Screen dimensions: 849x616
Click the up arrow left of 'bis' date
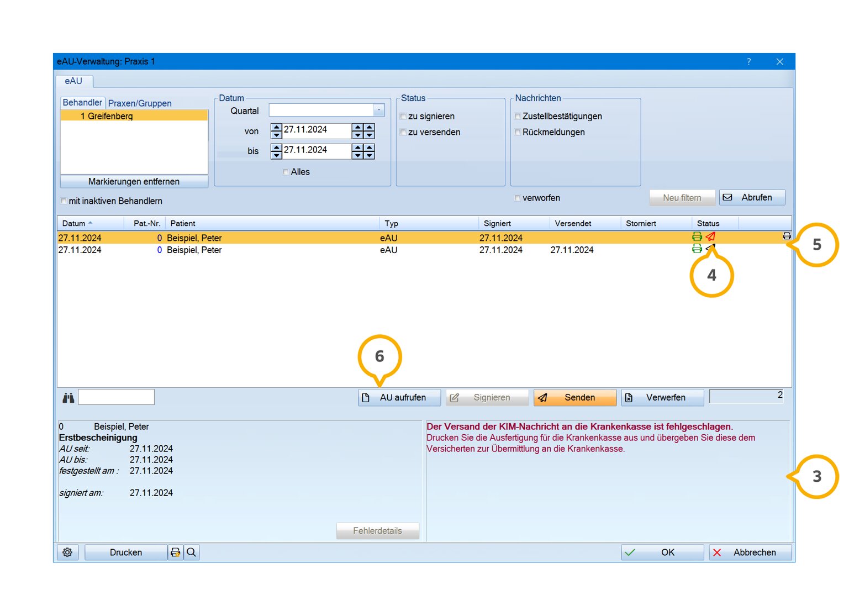click(276, 148)
